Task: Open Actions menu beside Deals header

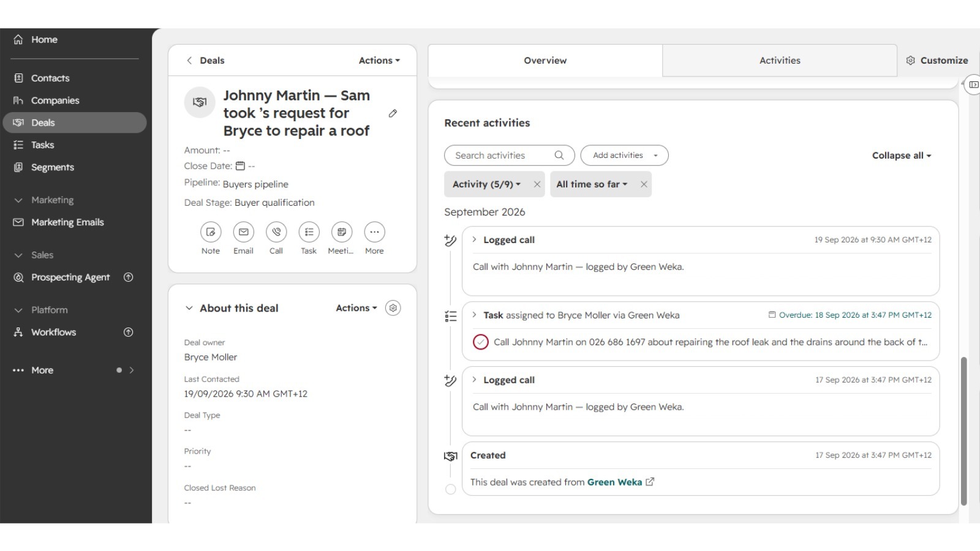Action: 379,61
